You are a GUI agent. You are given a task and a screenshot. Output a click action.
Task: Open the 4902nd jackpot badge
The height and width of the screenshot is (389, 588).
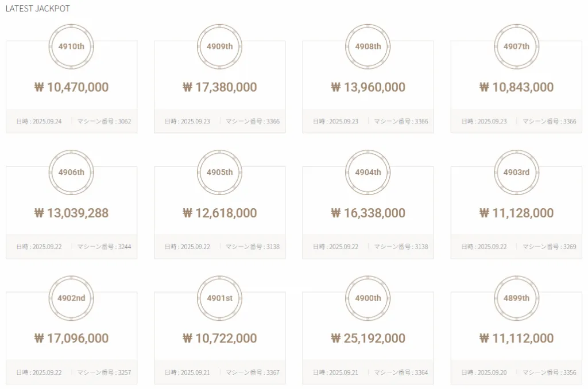[x=71, y=298]
